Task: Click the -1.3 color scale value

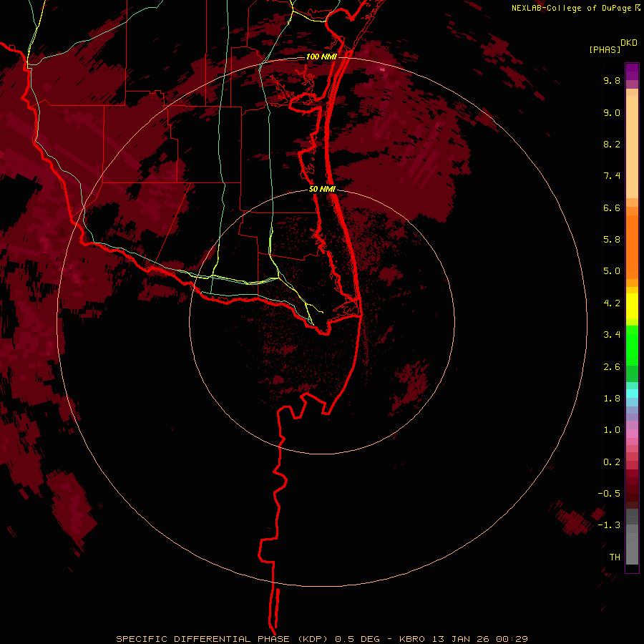Action: [x=609, y=525]
